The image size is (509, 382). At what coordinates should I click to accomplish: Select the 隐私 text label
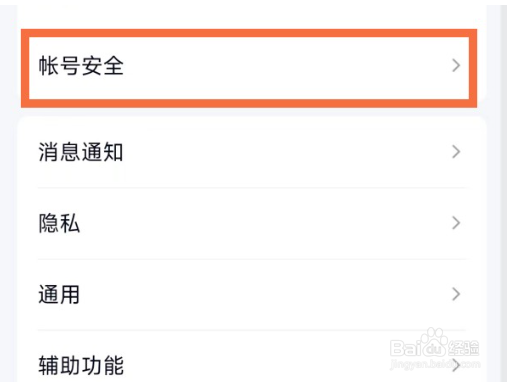[x=59, y=223]
